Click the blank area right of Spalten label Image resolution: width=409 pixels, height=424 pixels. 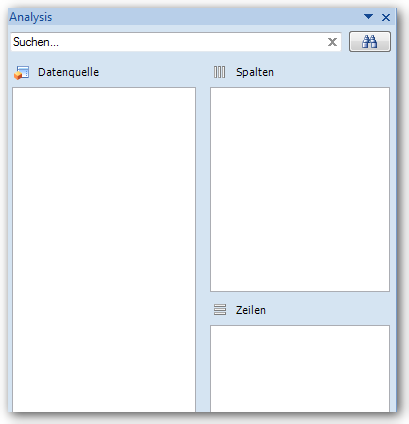coord(332,72)
